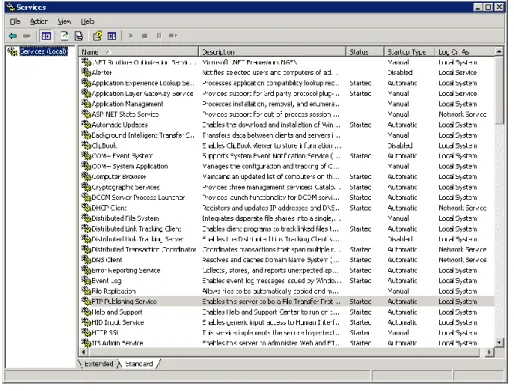
Task: Click the Export List toolbar icon
Action: 79,36
